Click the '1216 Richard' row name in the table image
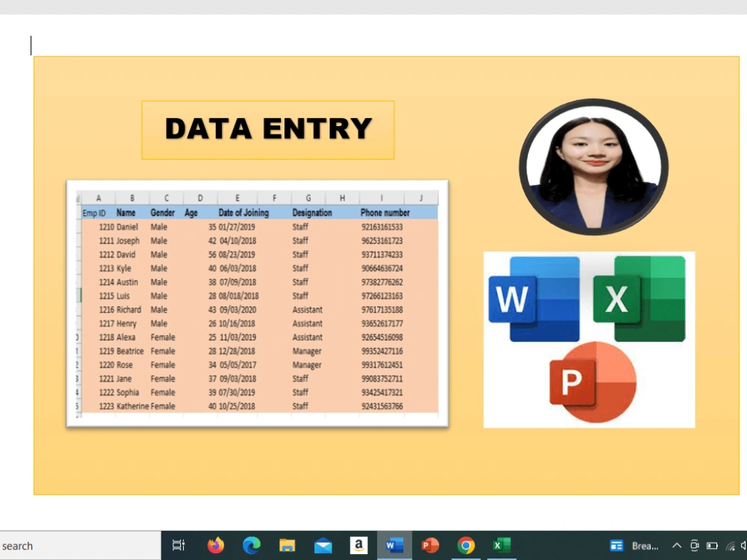The image size is (747, 560). (x=120, y=310)
